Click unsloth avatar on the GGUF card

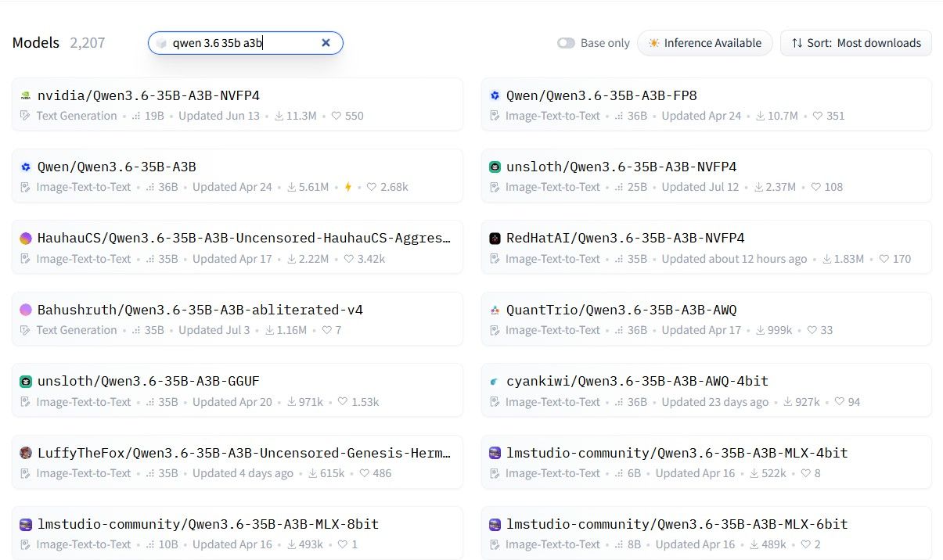[26, 381]
